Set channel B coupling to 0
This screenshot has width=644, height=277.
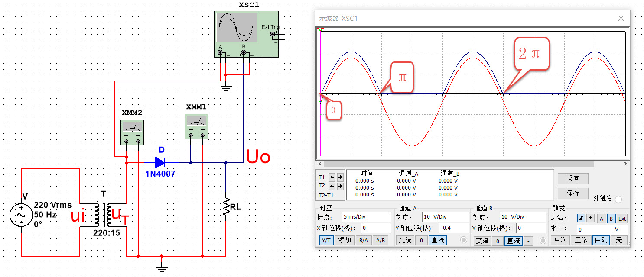click(x=498, y=241)
